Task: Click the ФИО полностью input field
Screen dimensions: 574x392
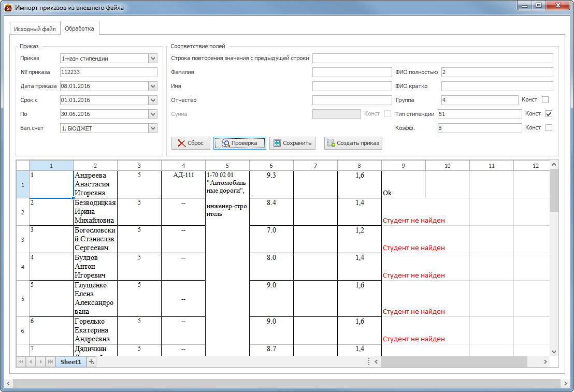Action: [x=497, y=72]
